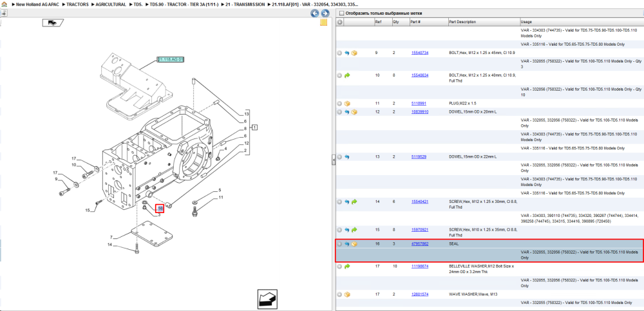Click callout number 15 on diagram
644x311 pixels.
(87, 211)
